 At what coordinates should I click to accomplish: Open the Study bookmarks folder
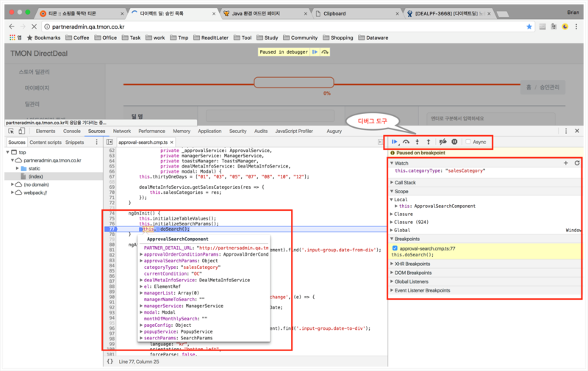pyautogui.click(x=268, y=38)
